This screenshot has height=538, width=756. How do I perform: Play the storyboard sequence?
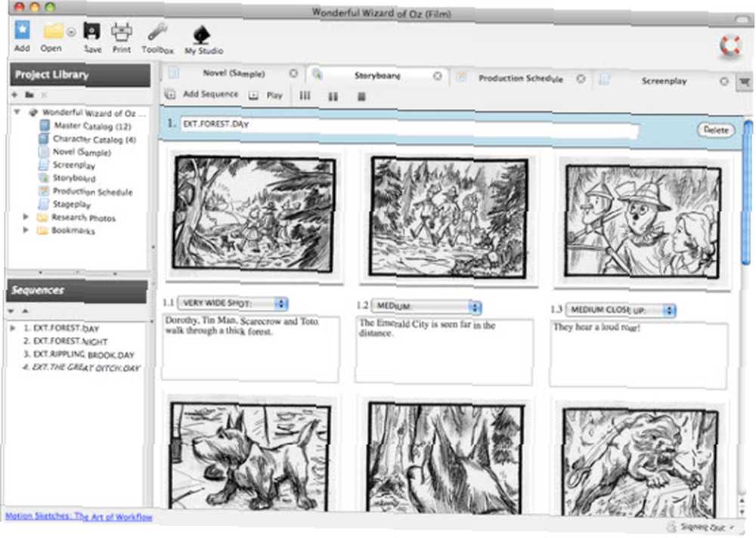coord(265,95)
